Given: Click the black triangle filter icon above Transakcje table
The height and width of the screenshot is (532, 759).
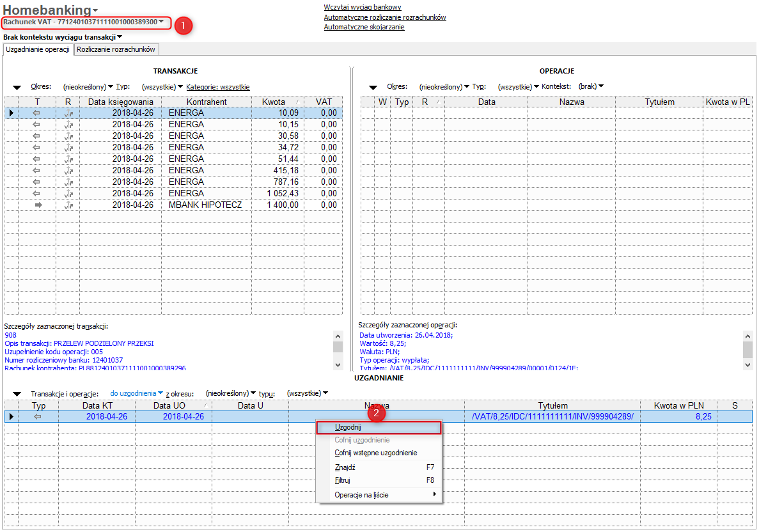Looking at the screenshot, I should coord(17,88).
